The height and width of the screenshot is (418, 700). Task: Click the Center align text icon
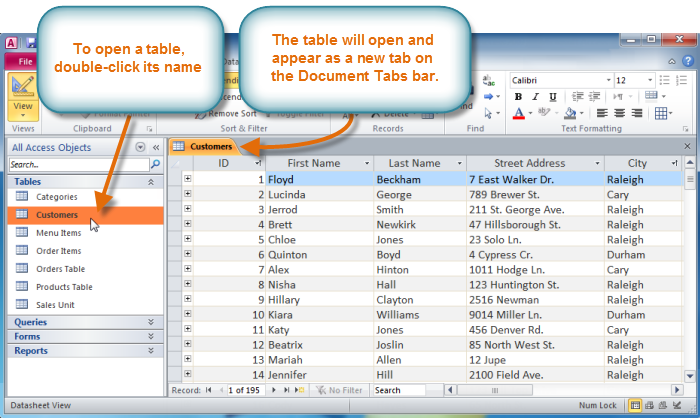618,114
